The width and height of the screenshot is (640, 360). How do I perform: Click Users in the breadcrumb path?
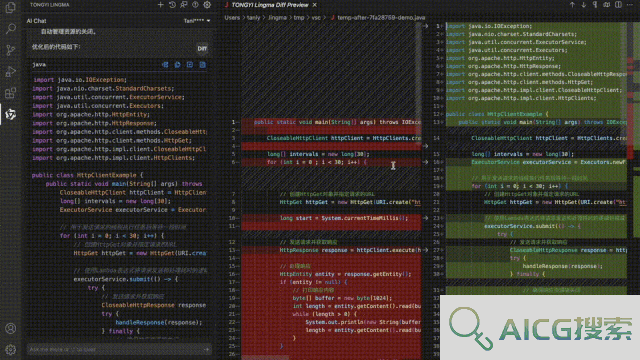click(x=232, y=18)
